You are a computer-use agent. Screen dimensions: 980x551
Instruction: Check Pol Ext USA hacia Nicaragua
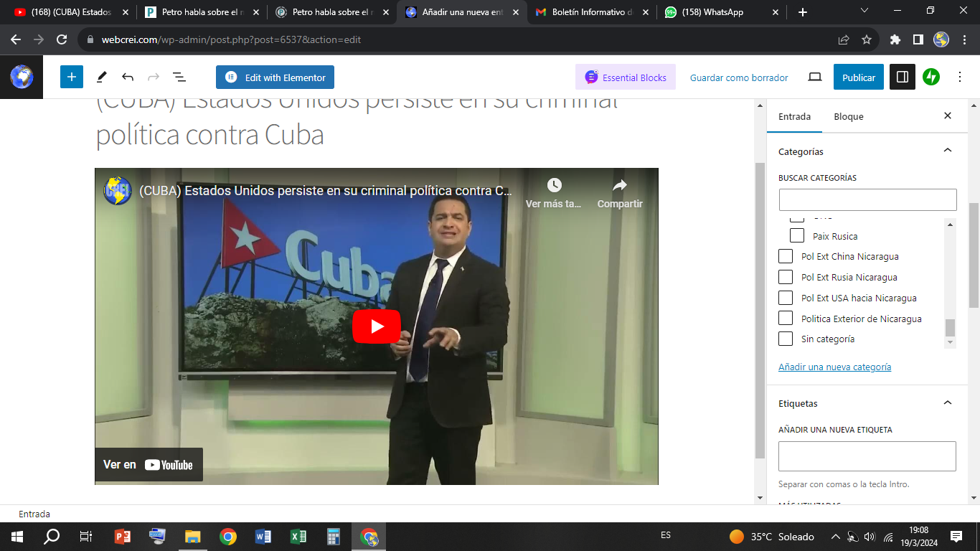pos(786,298)
